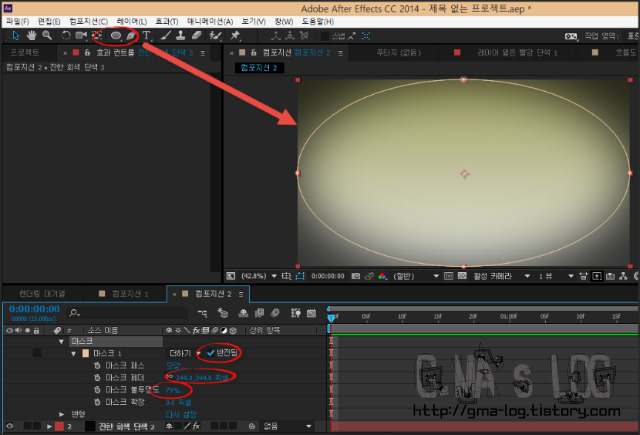Open the 활성 카메라 view dropdown
This screenshot has height=435, width=640.
point(502,276)
